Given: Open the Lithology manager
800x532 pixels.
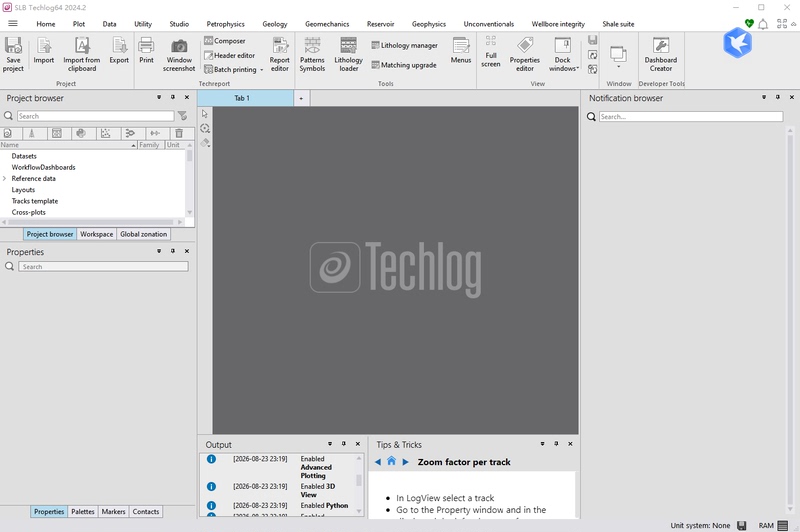Looking at the screenshot, I should point(404,45).
